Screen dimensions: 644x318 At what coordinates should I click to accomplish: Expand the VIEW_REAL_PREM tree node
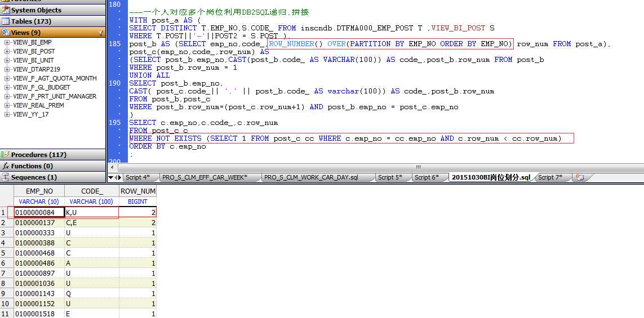click(7, 105)
